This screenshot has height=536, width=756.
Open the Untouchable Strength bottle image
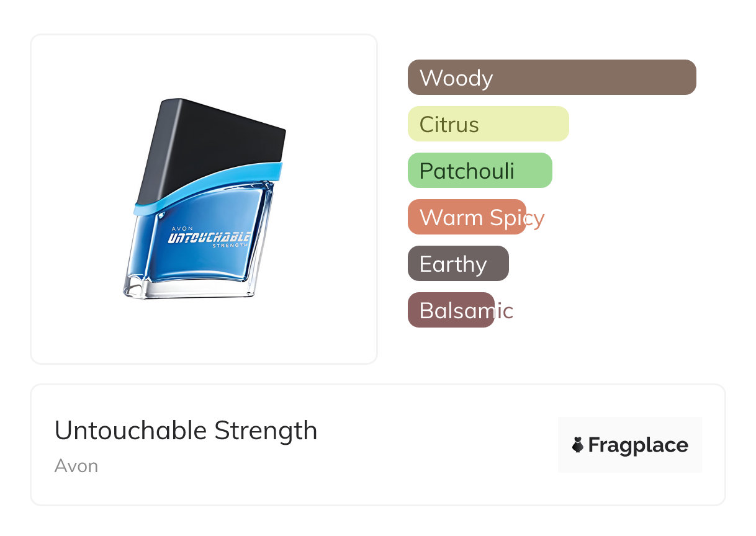coord(204,199)
